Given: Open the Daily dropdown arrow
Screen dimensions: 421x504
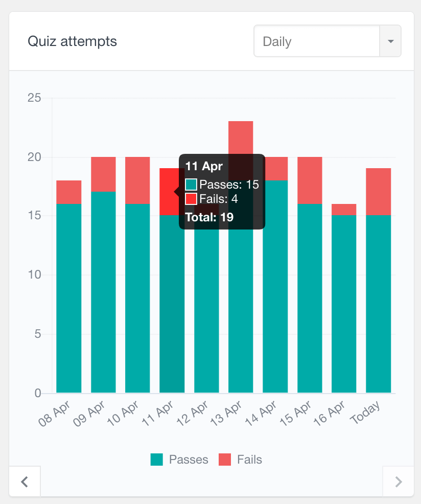Looking at the screenshot, I should coord(390,41).
